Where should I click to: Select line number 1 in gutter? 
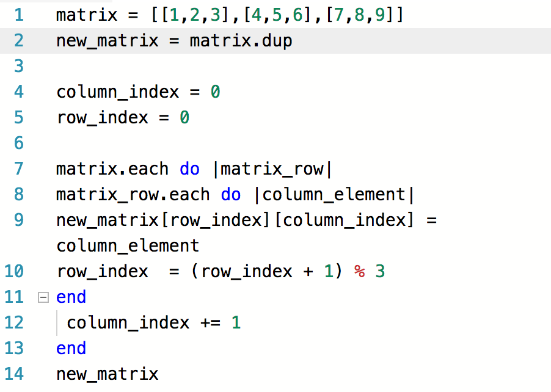tap(19, 15)
